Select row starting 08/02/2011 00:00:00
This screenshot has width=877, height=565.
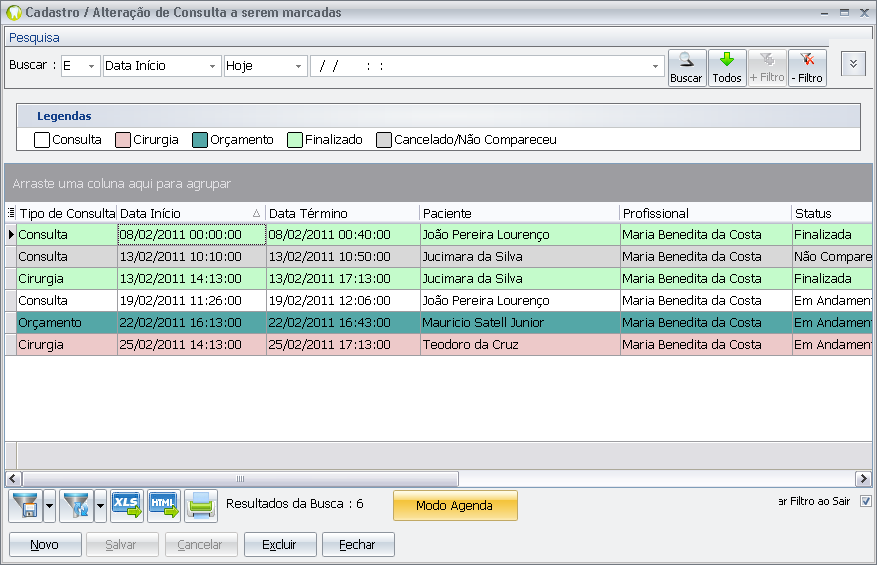click(x=438, y=234)
